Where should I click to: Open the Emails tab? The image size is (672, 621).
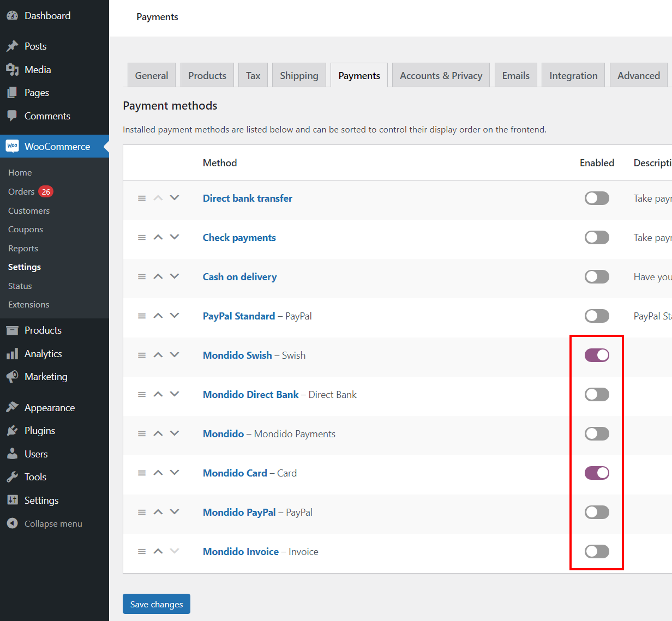click(x=516, y=75)
